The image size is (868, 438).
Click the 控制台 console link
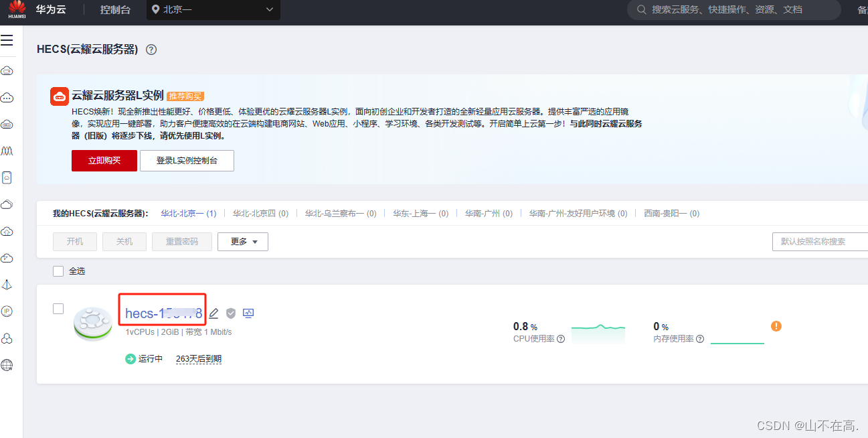point(115,9)
